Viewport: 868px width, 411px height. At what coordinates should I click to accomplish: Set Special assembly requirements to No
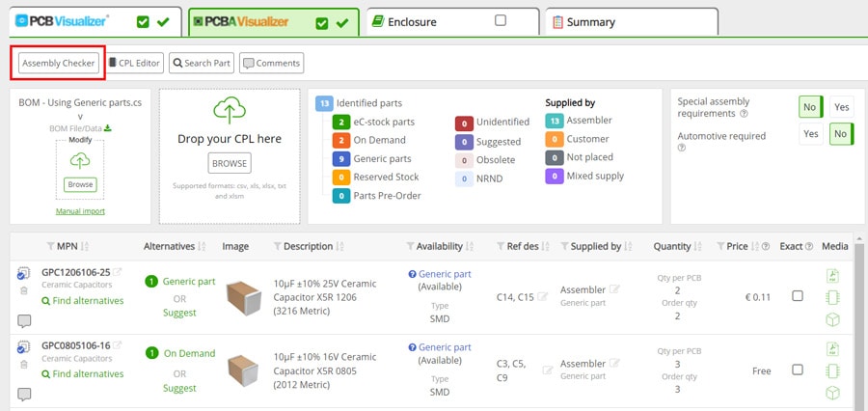811,107
